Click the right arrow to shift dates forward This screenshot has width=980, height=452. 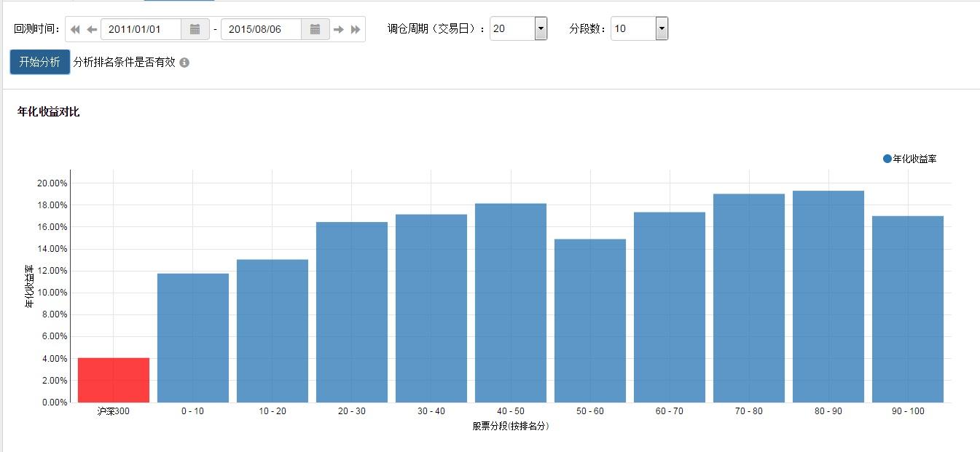[337, 28]
